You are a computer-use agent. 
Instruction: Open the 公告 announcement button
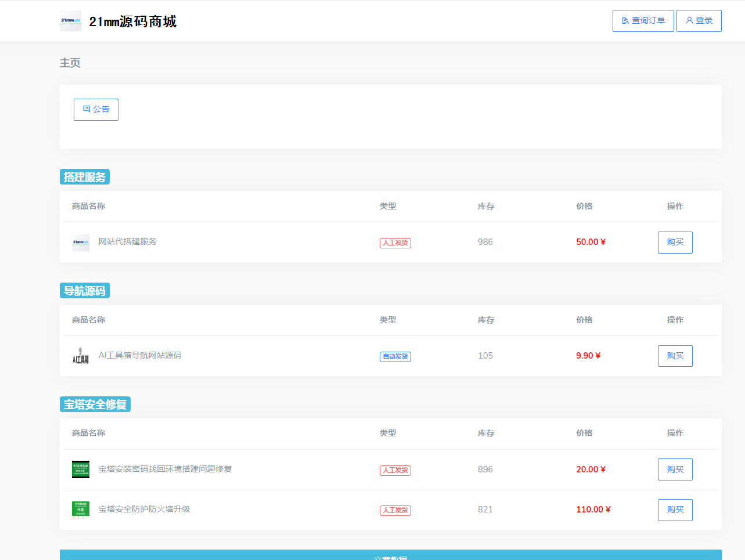pyautogui.click(x=96, y=110)
